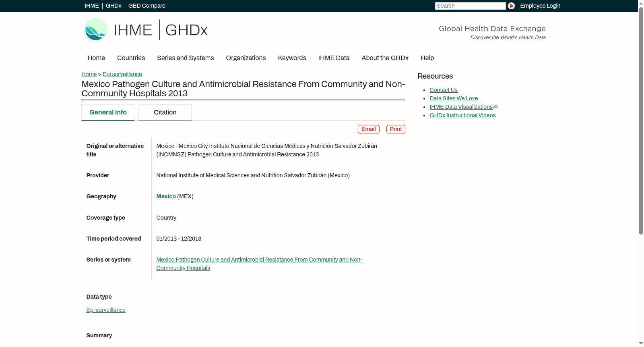This screenshot has height=347, width=644.
Task: Click the Global Health Data Exchange tagline
Action: click(492, 29)
